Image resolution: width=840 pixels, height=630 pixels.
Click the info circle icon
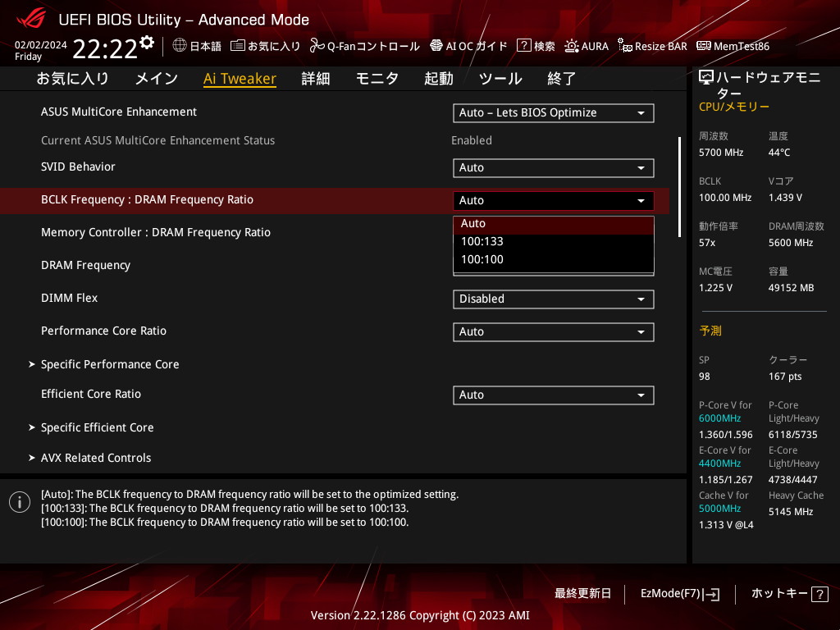[20, 502]
